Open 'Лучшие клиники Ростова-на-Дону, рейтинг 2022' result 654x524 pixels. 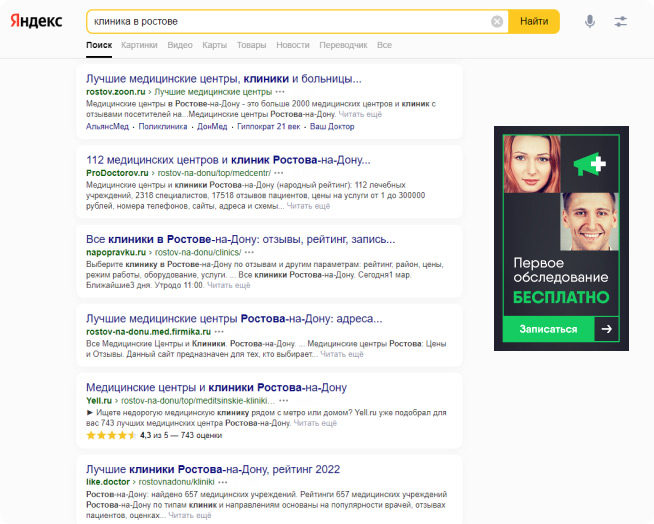213,469
